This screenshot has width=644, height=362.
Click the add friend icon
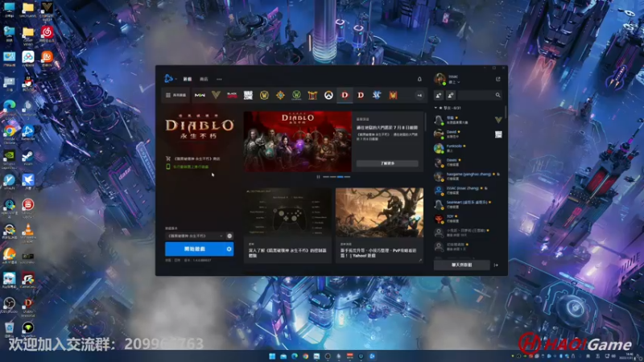point(438,95)
